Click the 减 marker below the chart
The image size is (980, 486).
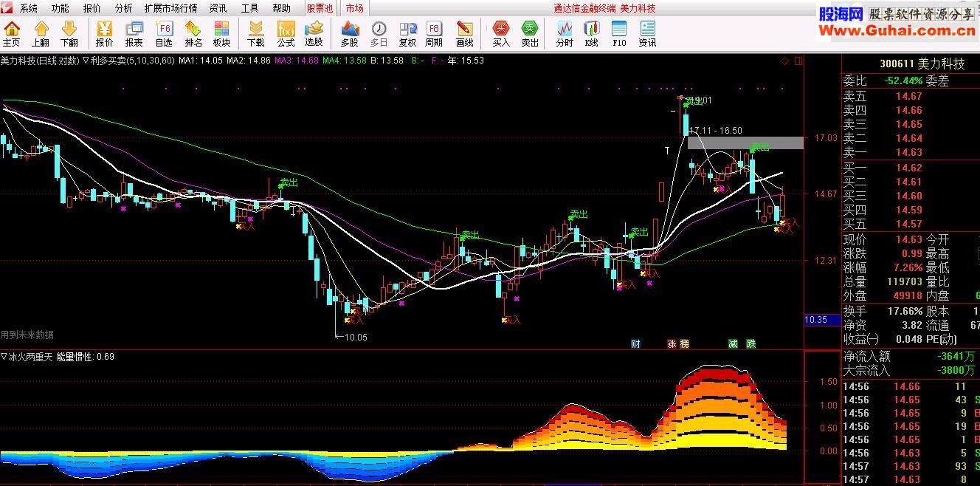[733, 343]
